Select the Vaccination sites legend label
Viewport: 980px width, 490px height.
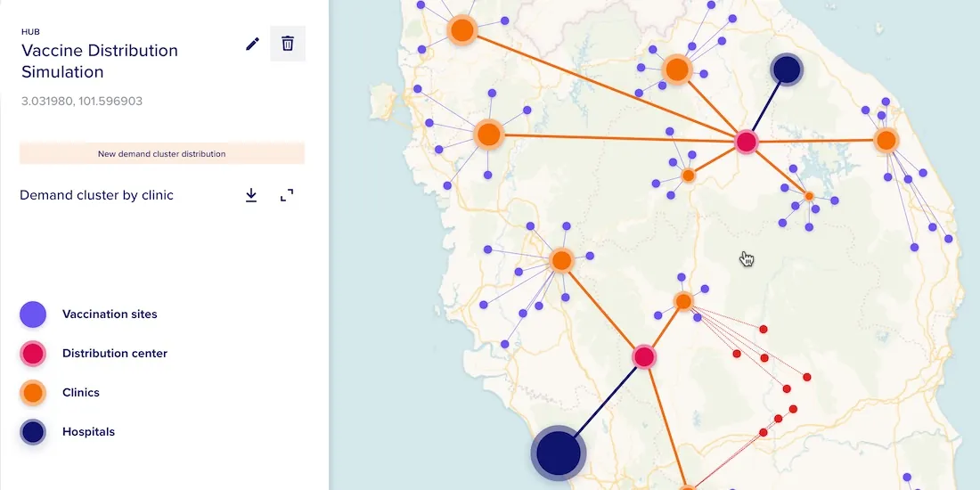click(110, 314)
